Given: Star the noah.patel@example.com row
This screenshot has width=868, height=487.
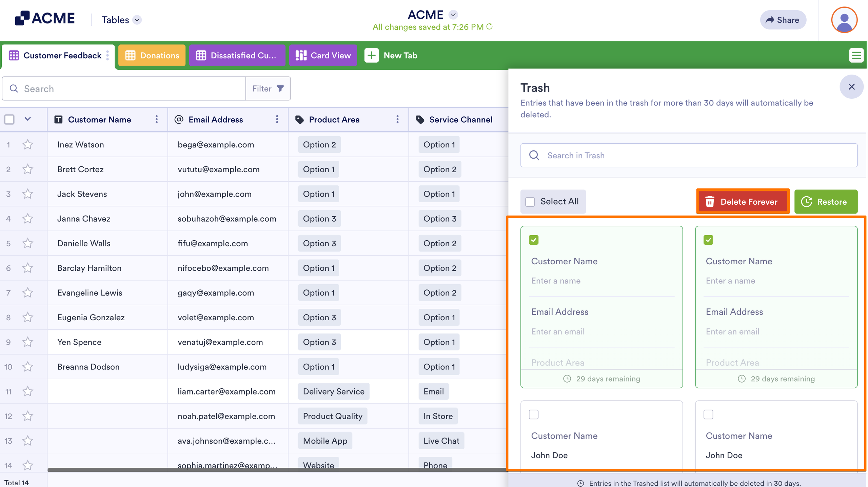Looking at the screenshot, I should (27, 416).
